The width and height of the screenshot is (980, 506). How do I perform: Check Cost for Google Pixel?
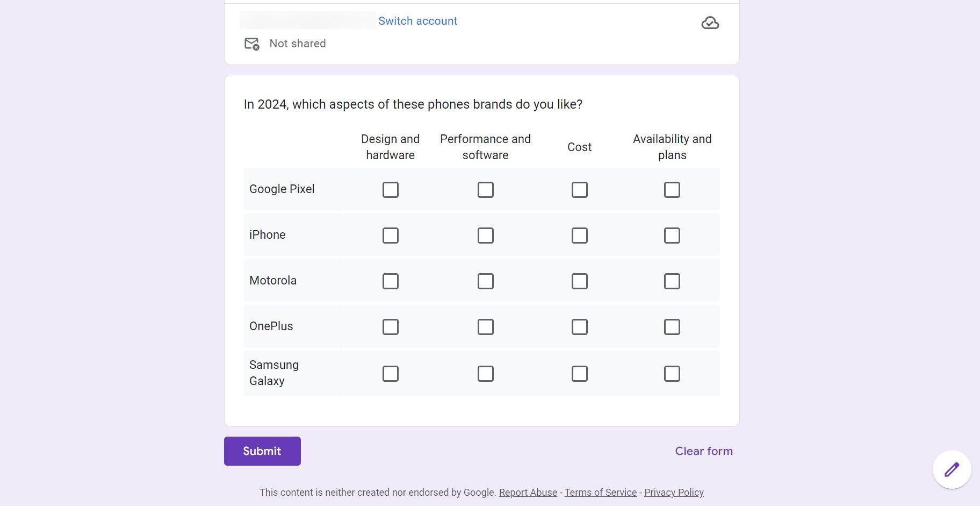579,189
